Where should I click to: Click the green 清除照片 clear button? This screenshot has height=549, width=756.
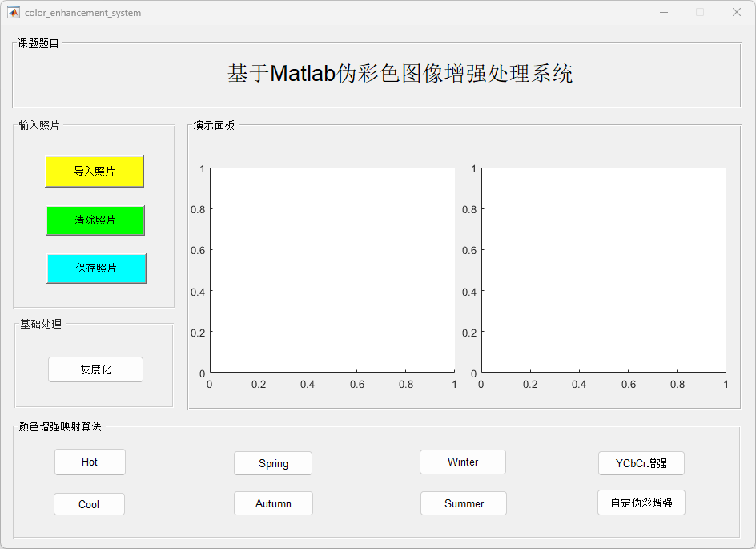[x=95, y=220]
